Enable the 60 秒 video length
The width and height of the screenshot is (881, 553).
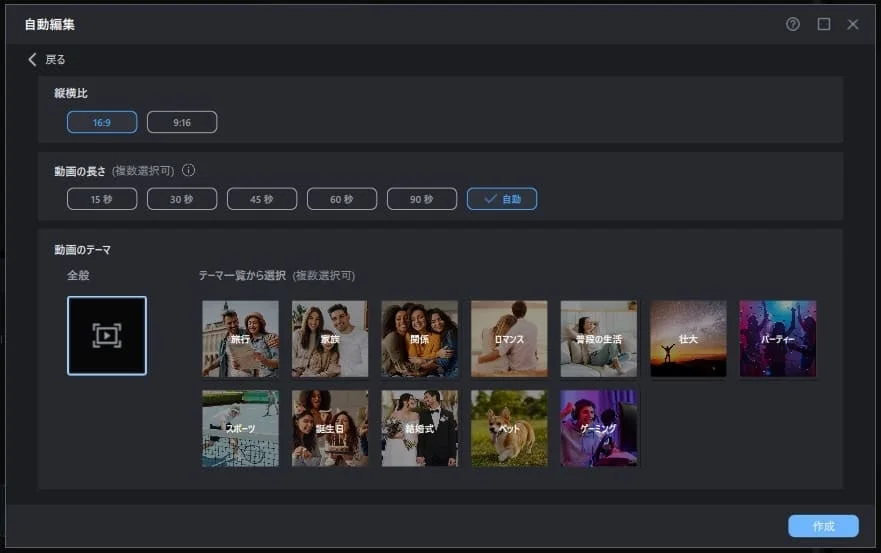point(342,199)
